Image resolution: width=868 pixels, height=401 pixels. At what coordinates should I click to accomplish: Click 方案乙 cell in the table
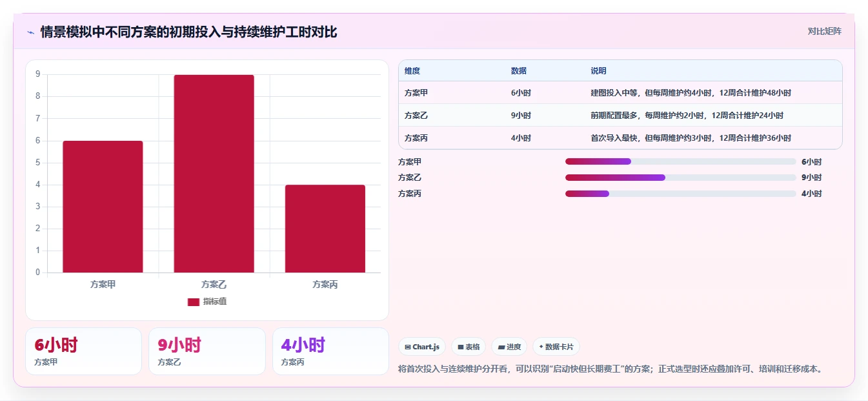[416, 116]
